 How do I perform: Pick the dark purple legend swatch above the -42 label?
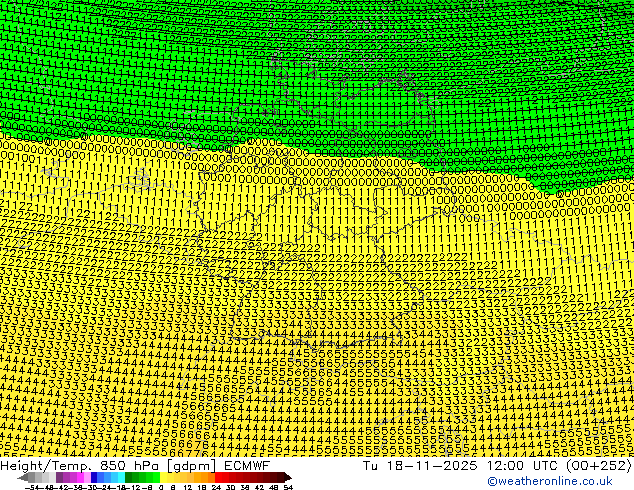click(x=59, y=477)
